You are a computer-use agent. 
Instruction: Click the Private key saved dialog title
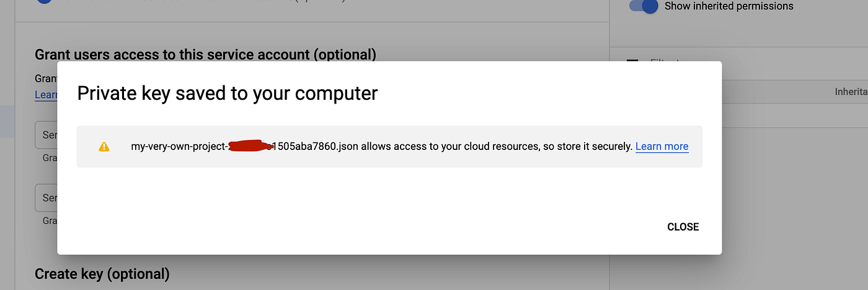[227, 93]
